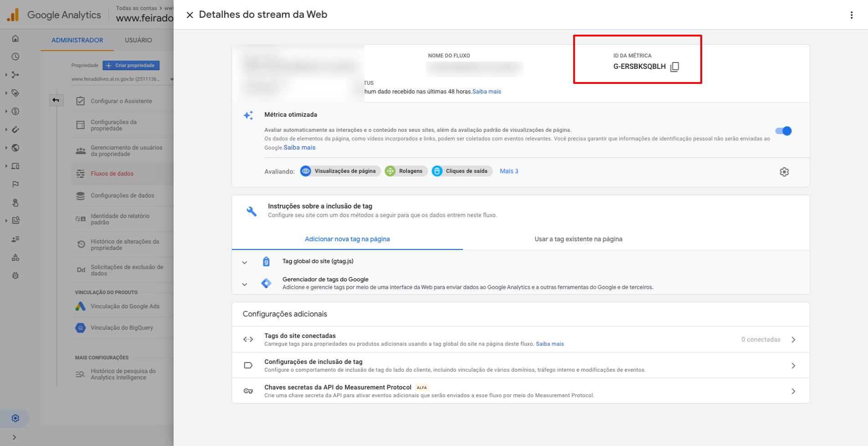The height and width of the screenshot is (446, 868).
Task: Open Realtime clock icon in sidebar
Action: point(15,57)
